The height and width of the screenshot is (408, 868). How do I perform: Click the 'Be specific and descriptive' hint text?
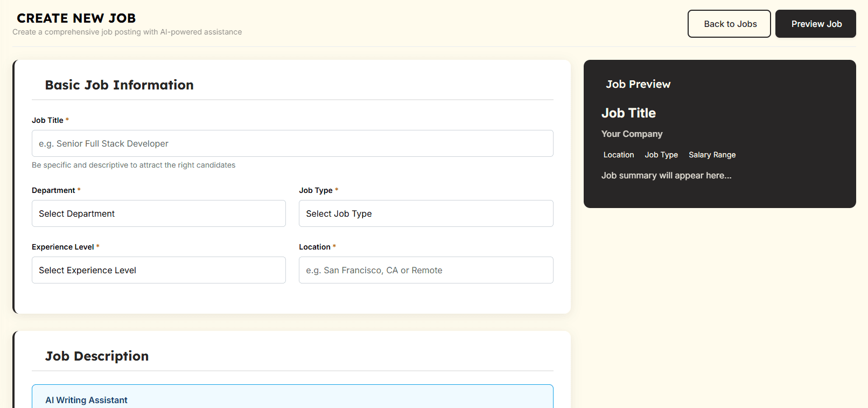(134, 165)
